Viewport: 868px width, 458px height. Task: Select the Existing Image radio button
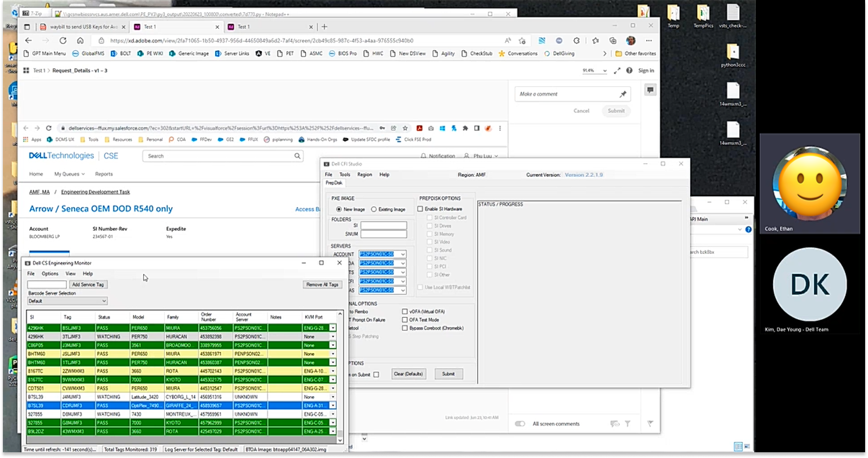pos(374,209)
